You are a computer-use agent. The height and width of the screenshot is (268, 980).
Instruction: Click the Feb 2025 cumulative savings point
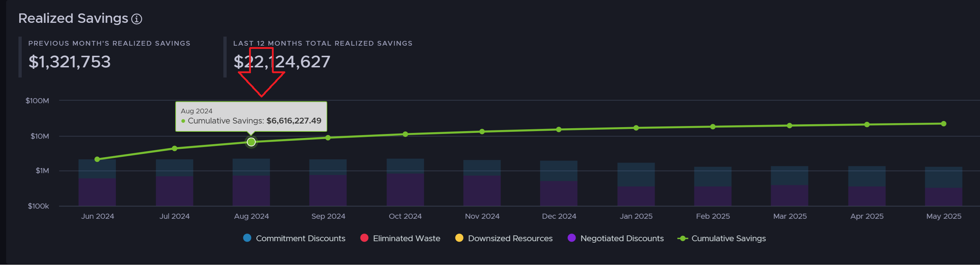click(x=712, y=127)
